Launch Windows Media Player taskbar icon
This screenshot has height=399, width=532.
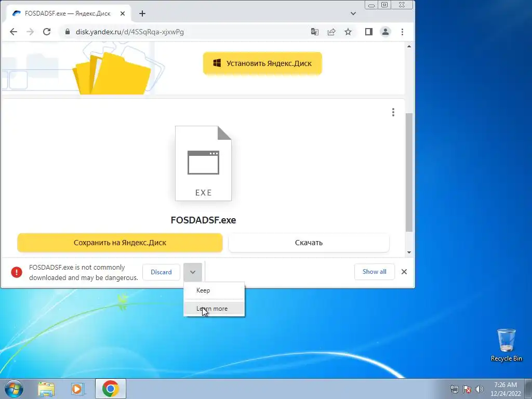coord(78,389)
